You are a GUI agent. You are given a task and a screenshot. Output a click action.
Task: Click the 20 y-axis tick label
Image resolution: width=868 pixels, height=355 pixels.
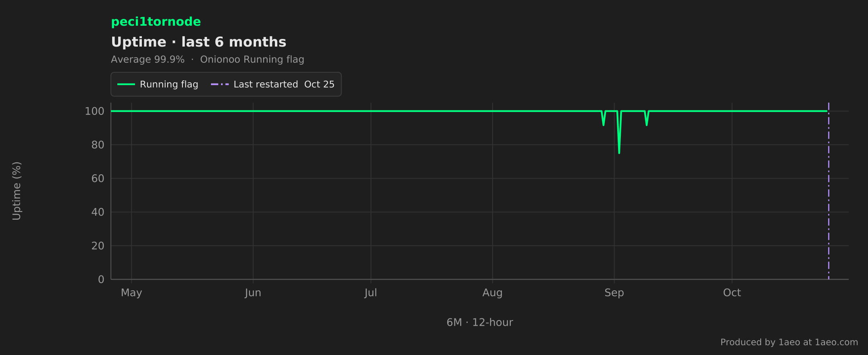98,246
